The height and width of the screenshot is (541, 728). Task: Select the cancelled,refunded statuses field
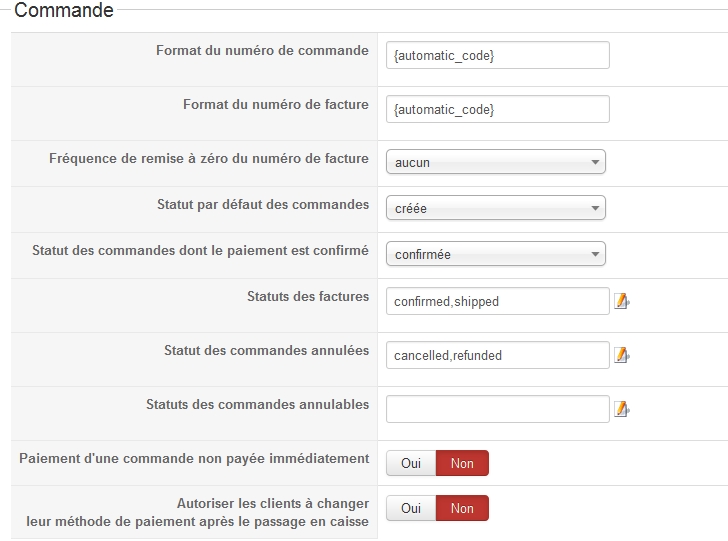(x=498, y=355)
